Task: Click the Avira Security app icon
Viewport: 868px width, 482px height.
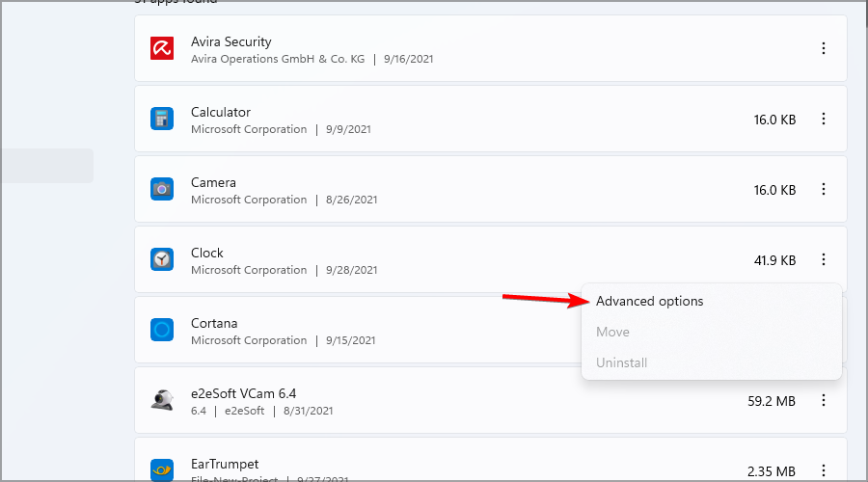Action: click(162, 48)
